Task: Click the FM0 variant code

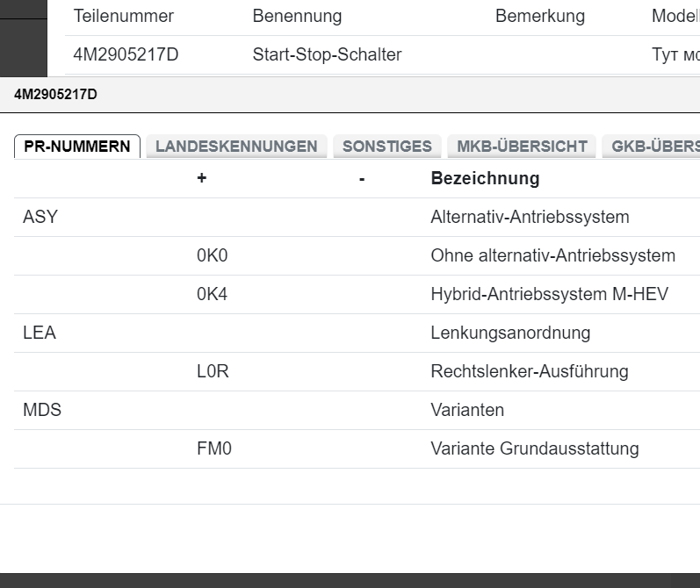Action: point(214,448)
